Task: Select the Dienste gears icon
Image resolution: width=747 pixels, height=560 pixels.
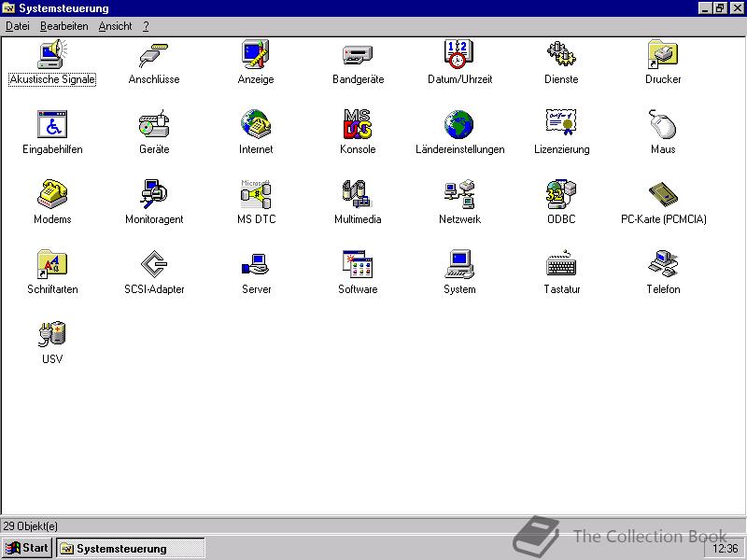Action: (x=561, y=55)
